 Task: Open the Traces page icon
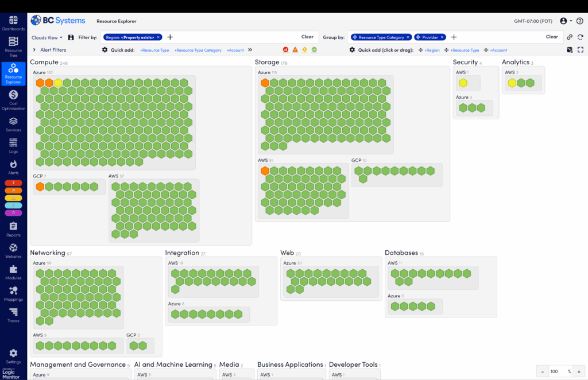coord(13,315)
